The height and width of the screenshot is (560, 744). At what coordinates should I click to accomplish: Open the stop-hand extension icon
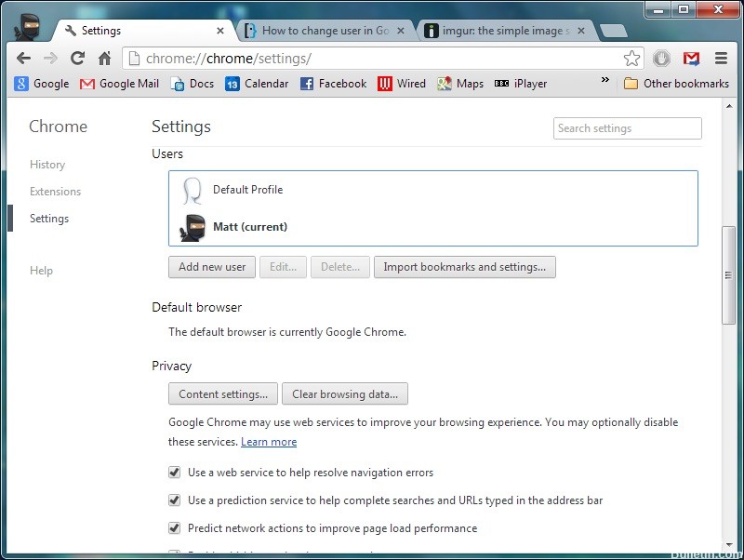pyautogui.click(x=661, y=59)
